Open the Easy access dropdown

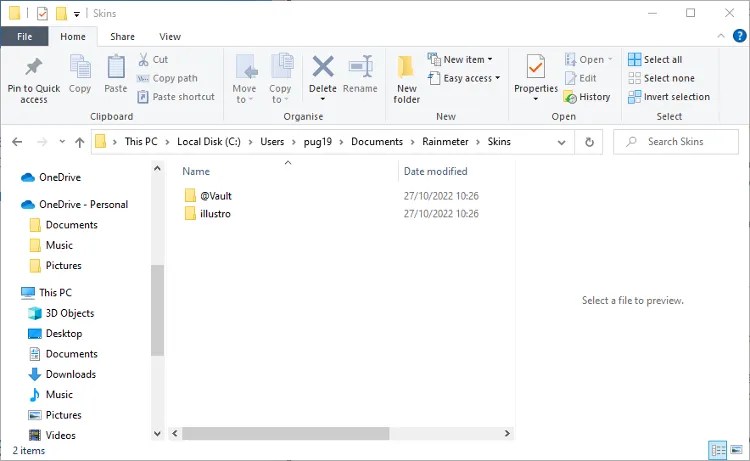(464, 78)
